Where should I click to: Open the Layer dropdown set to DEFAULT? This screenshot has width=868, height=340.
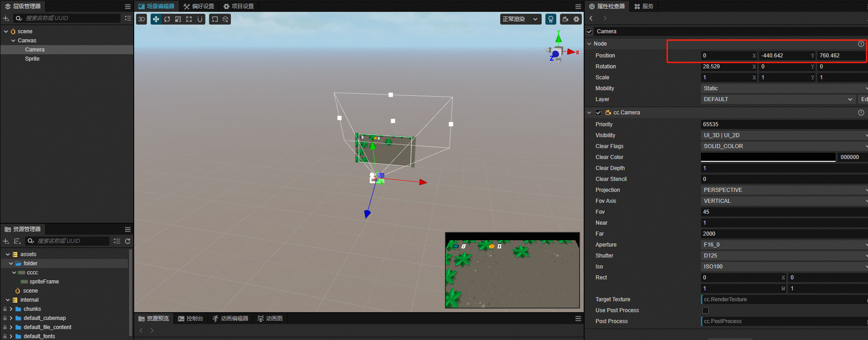(x=779, y=99)
